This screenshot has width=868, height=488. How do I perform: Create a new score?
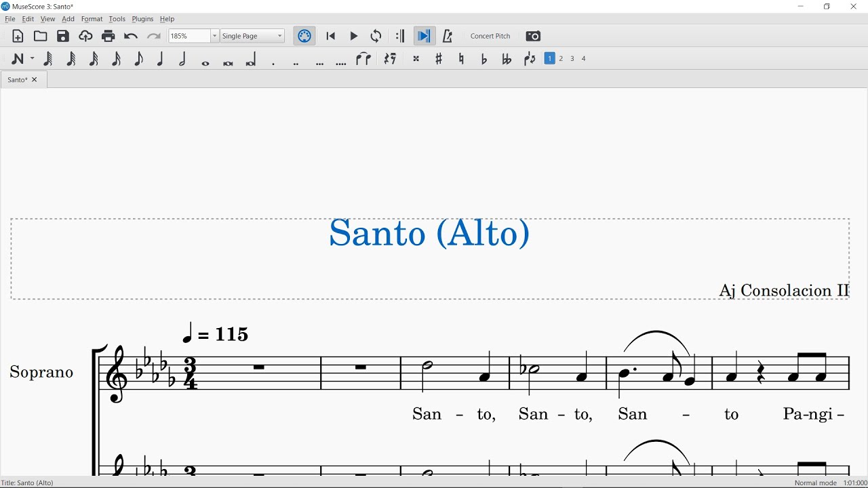coord(18,36)
